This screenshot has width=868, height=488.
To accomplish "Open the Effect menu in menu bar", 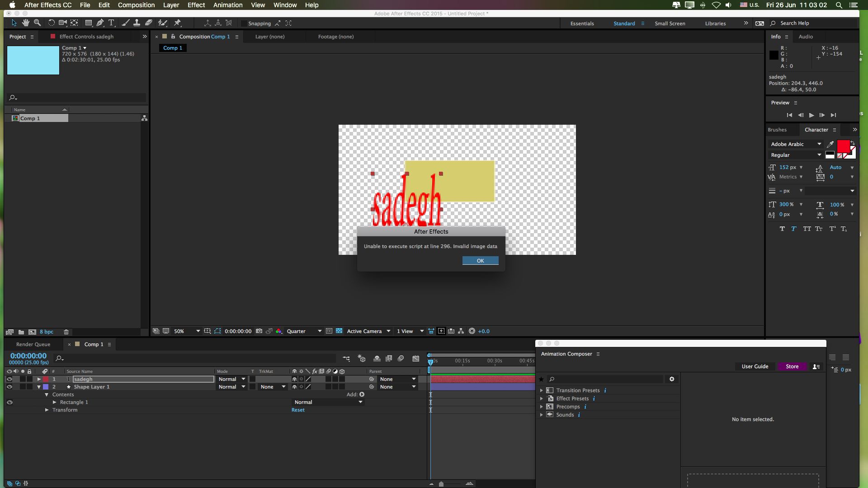I will pyautogui.click(x=196, y=5).
